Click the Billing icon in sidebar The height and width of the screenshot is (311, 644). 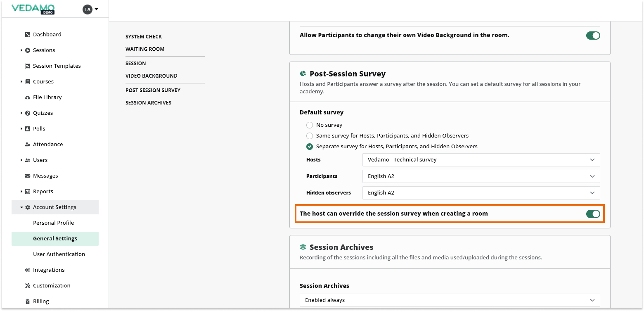click(x=28, y=302)
